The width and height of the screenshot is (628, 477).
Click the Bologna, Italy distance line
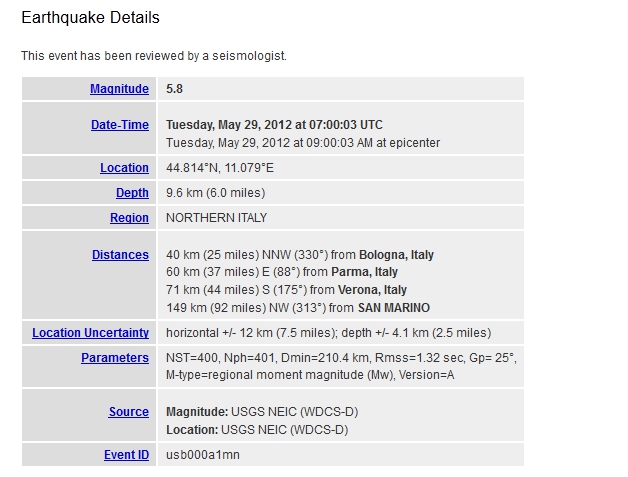pyautogui.click(x=299, y=255)
